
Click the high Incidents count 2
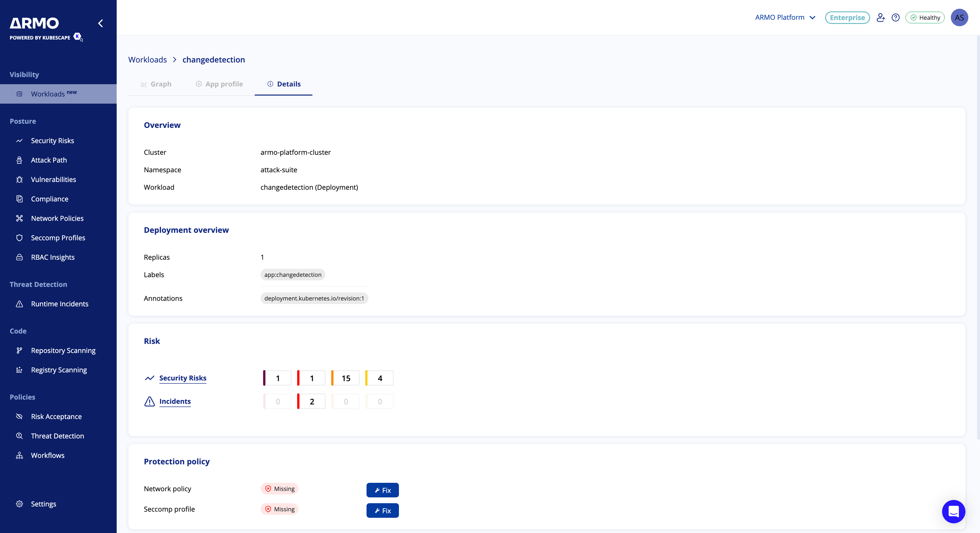tap(311, 401)
